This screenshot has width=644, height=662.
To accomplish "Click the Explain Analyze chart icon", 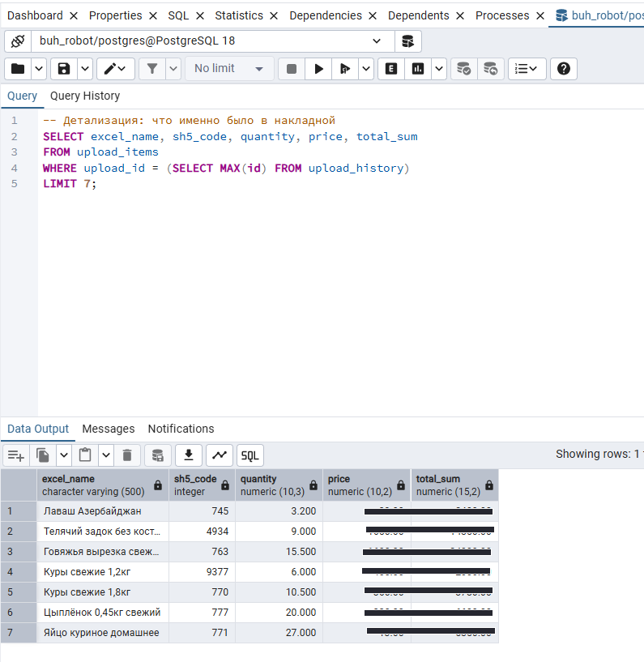I will (418, 69).
